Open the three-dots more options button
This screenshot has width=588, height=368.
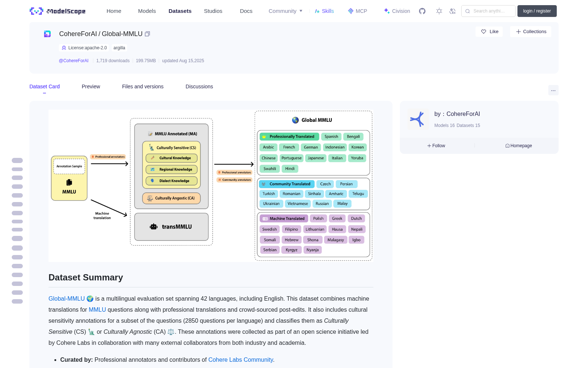pyautogui.click(x=553, y=90)
